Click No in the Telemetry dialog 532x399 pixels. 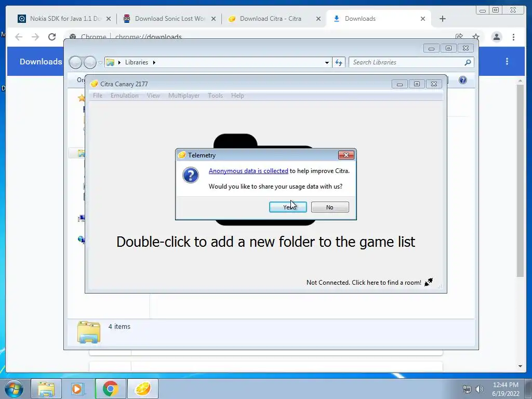point(330,207)
